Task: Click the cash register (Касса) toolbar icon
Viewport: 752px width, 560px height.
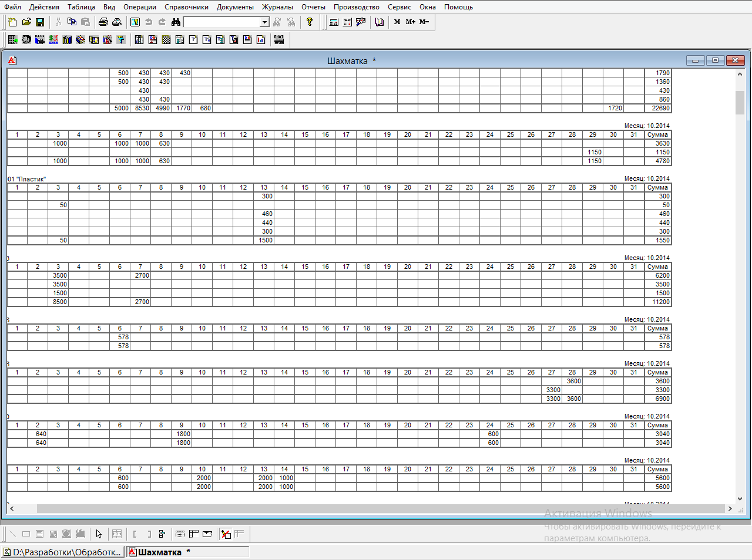Action: 40,39
